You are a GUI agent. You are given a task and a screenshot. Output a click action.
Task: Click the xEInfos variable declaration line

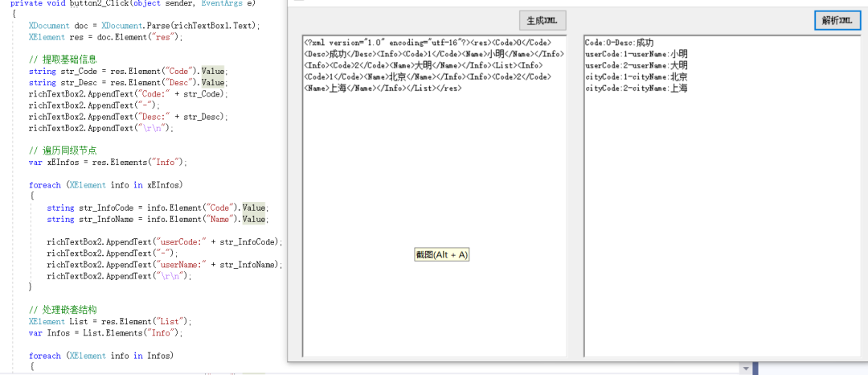point(107,162)
